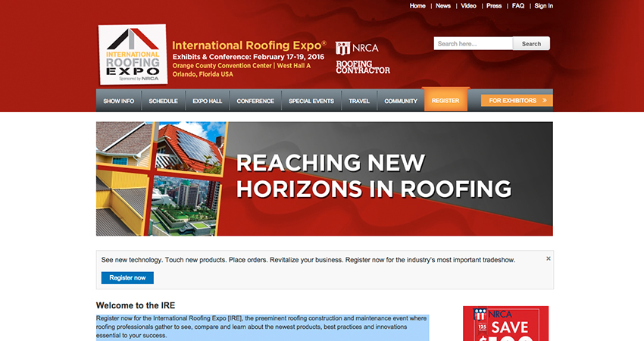
Task: Go to the Travel section
Action: (359, 101)
